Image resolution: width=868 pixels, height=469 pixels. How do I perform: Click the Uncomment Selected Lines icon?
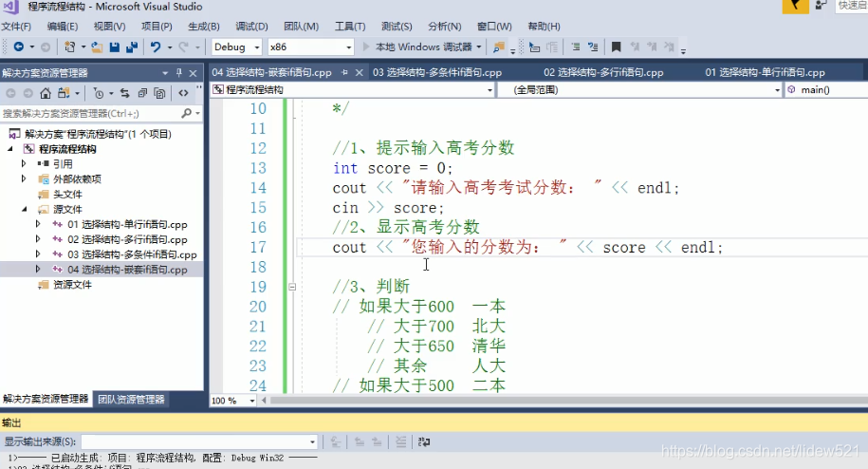(x=593, y=47)
